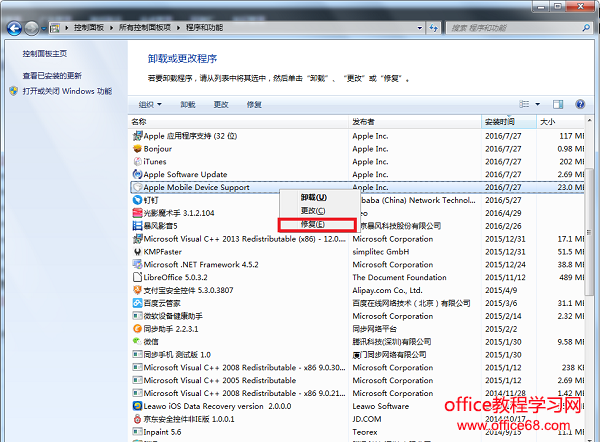600x442 pixels.
Task: Click the 钉钉 program icon
Action: 137,200
